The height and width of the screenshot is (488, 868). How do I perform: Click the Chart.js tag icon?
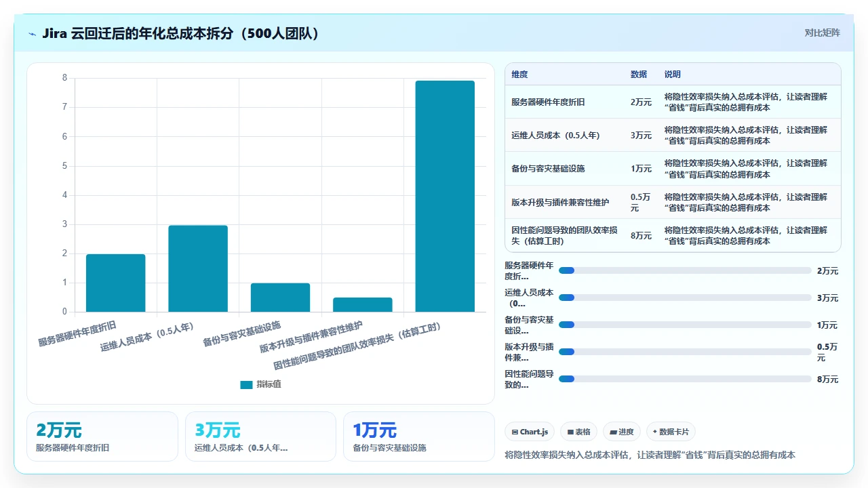515,432
